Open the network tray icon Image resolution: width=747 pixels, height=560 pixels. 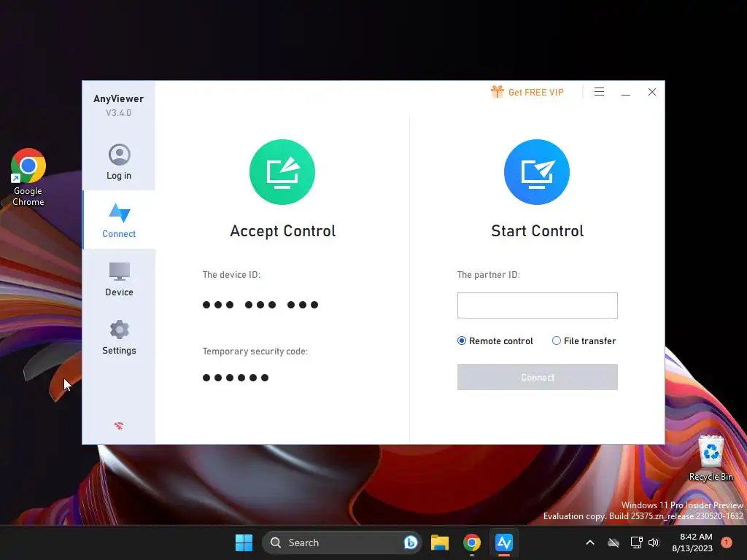coord(636,542)
